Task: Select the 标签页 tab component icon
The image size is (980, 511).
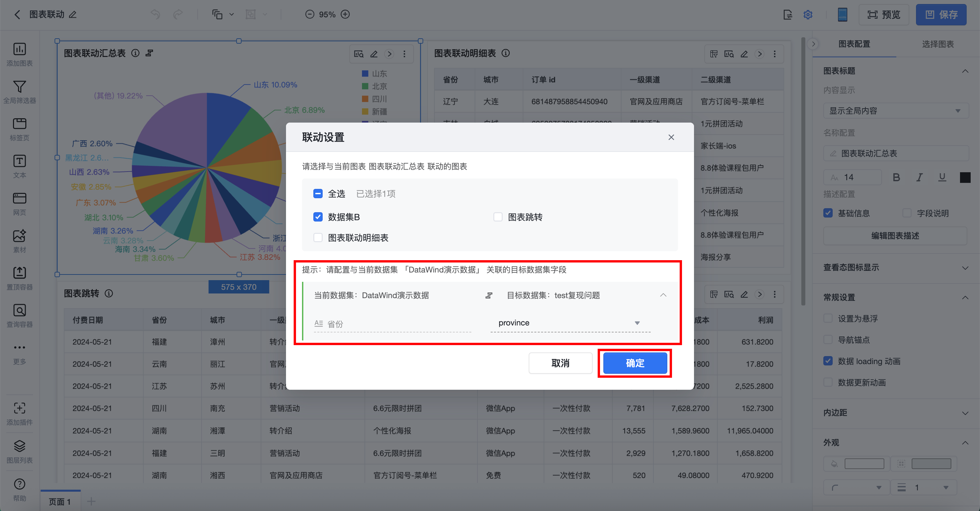Action: click(x=19, y=124)
